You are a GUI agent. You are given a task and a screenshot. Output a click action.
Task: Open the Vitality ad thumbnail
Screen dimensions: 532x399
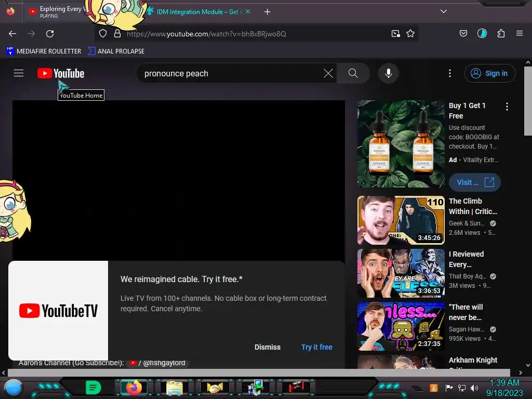pyautogui.click(x=401, y=144)
